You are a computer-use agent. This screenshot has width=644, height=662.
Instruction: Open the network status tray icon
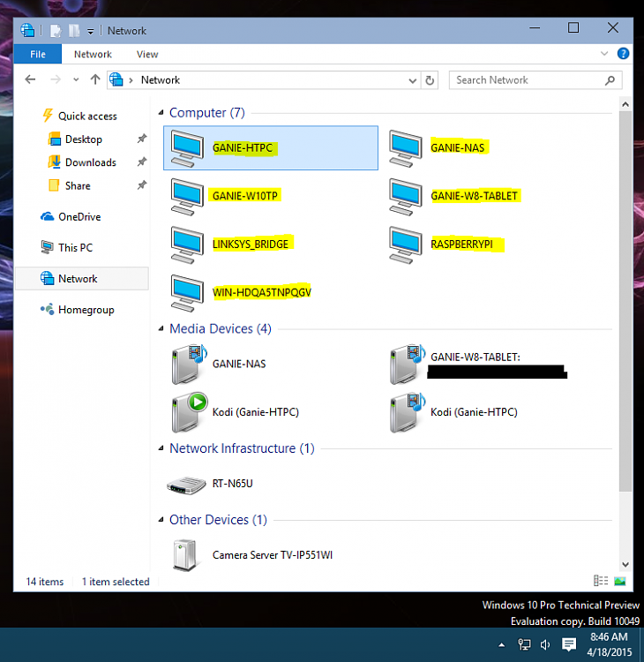(524, 644)
